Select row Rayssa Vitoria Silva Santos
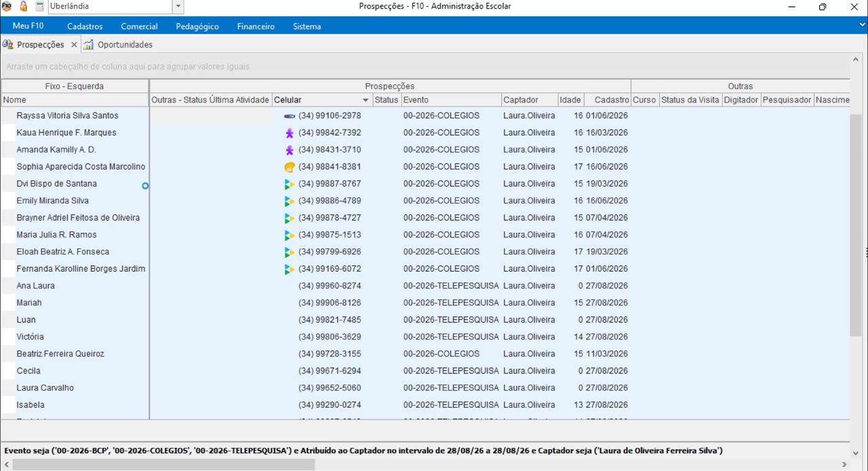The height and width of the screenshot is (471, 868). [x=67, y=116]
